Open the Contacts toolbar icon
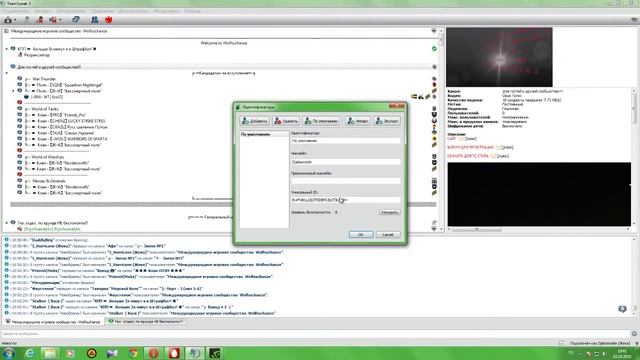640x360 pixels. click(95, 20)
